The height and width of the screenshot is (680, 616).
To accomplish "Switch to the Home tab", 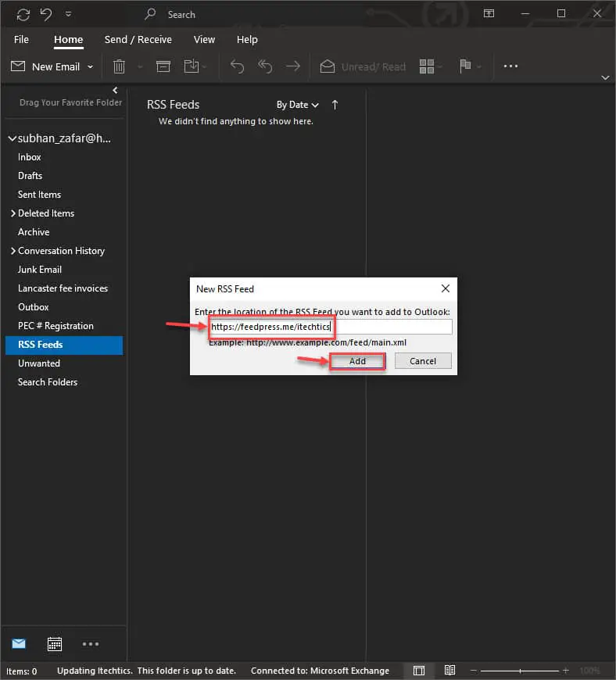I will click(x=69, y=39).
